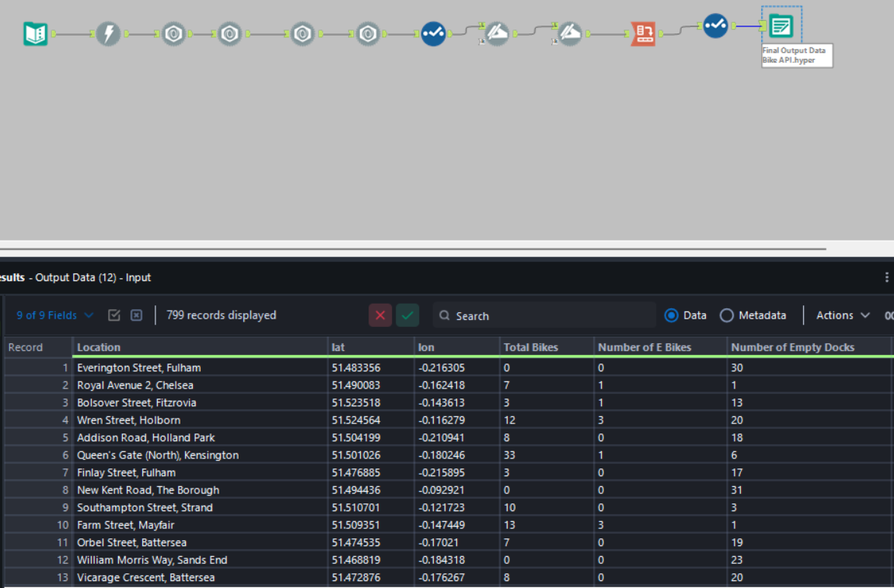
Task: Open the 9 of 9 Fields dropdown
Action: [54, 315]
